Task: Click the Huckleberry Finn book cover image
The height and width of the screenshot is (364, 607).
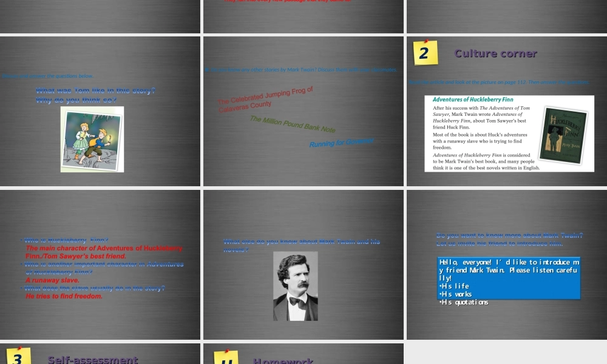Action: tap(565, 133)
